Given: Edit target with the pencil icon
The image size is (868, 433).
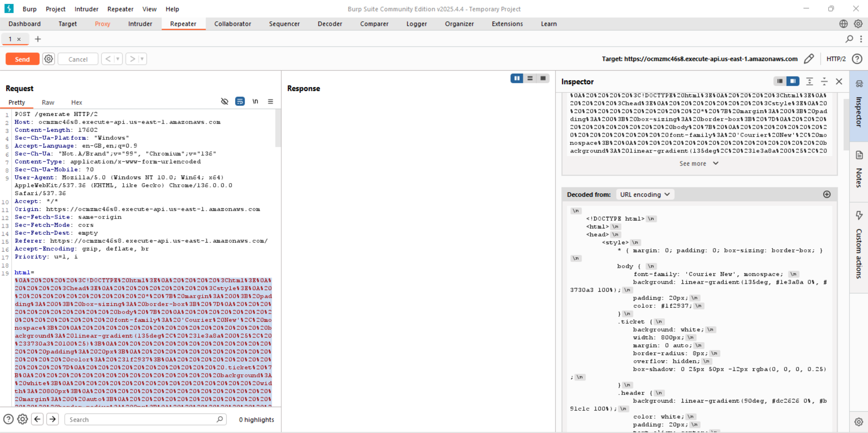Looking at the screenshot, I should coord(809,59).
